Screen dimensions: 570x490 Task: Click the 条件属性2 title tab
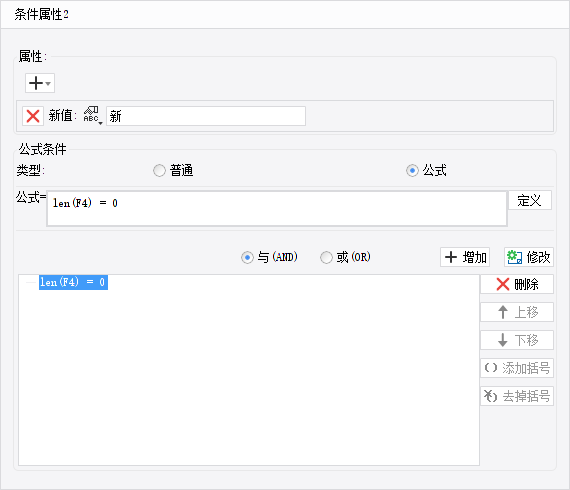tap(41, 15)
